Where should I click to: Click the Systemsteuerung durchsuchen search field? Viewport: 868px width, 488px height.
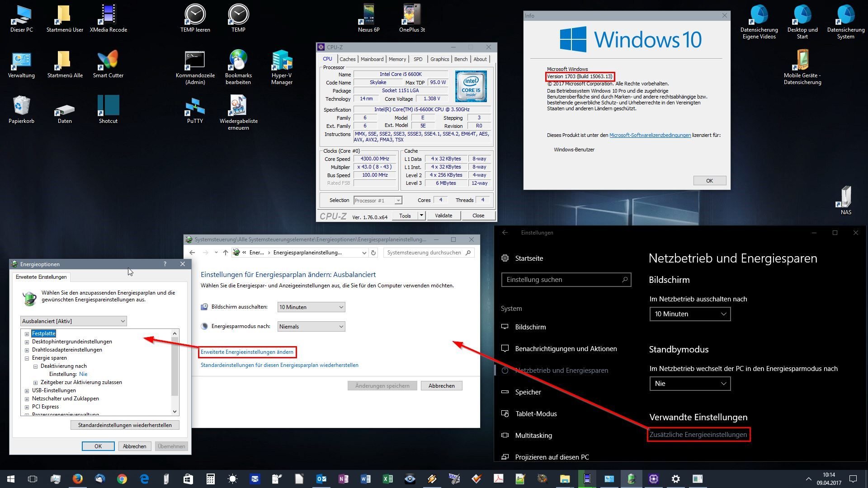coord(428,253)
